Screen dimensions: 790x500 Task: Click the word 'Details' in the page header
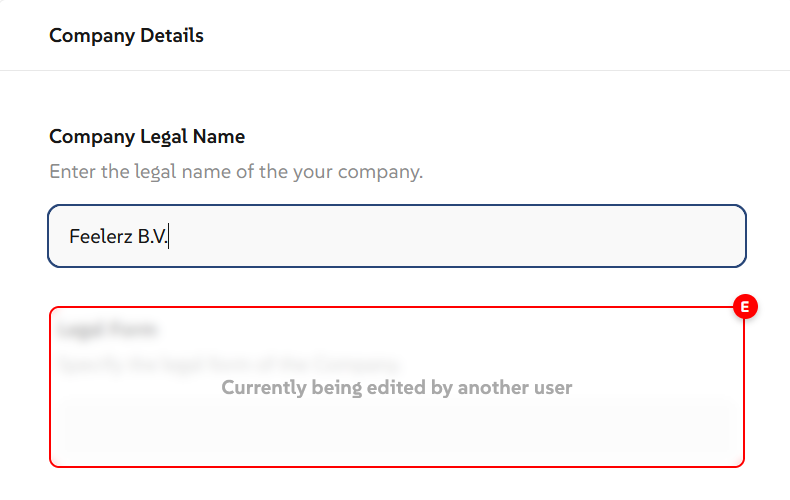170,36
